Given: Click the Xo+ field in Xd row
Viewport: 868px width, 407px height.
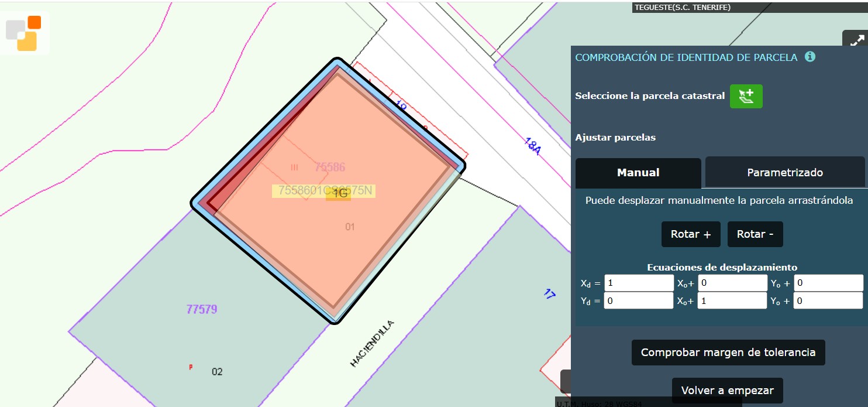Looking at the screenshot, I should 732,283.
